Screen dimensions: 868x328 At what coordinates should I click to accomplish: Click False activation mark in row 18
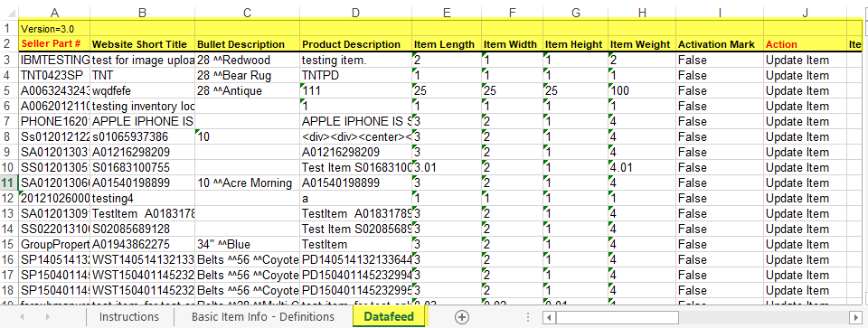(x=720, y=290)
